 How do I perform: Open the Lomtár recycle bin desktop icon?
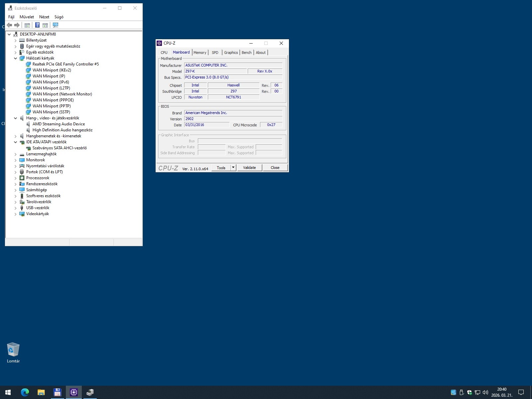pos(13,353)
